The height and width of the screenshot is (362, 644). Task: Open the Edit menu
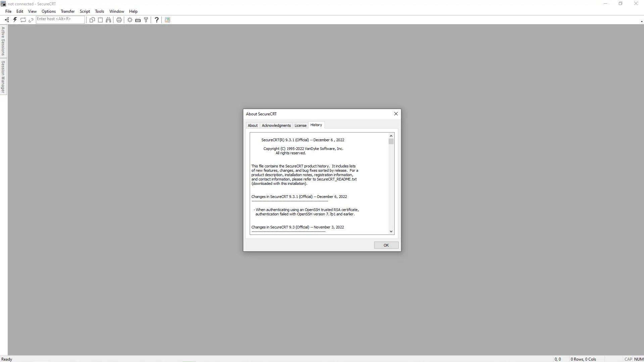20,11
